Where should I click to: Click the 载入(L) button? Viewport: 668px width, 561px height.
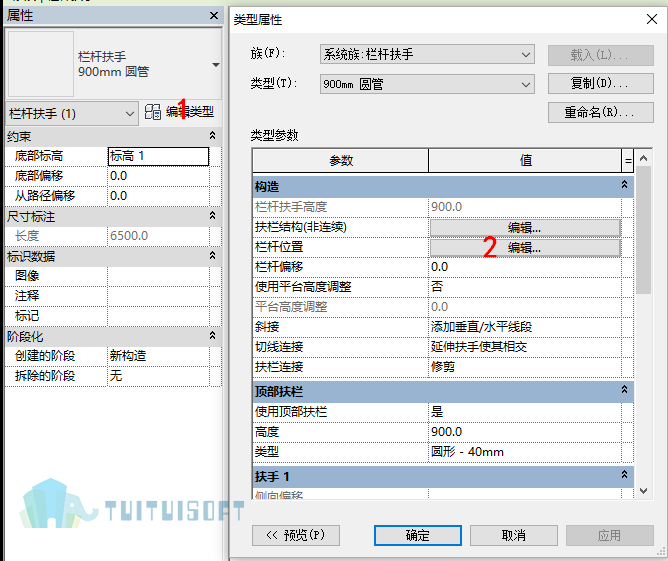click(x=601, y=55)
